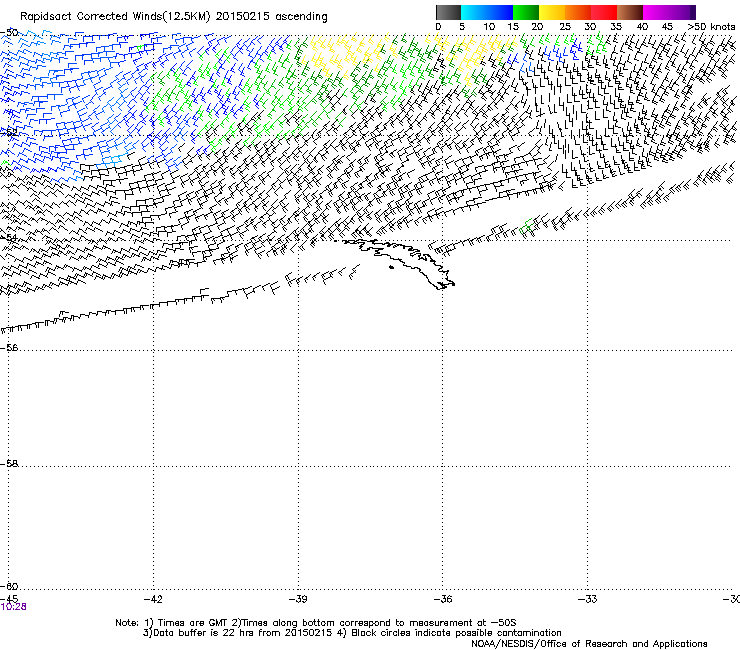Click the -60 latitude axis label

(x=9, y=586)
